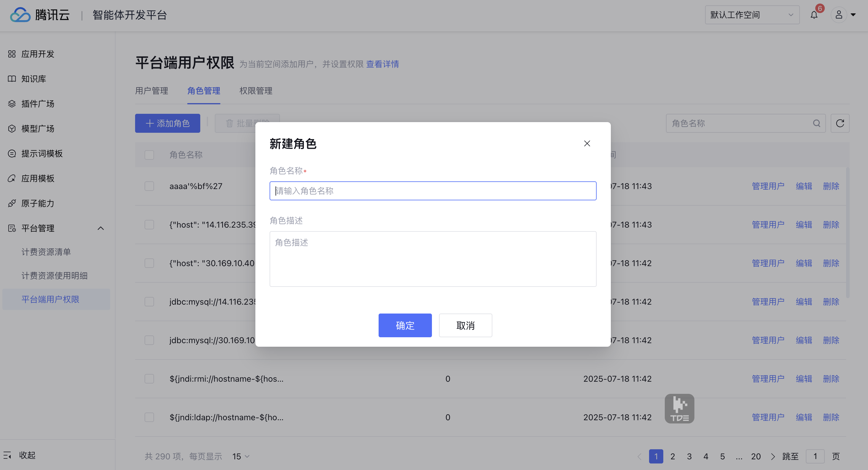The height and width of the screenshot is (470, 868).
Task: Click the notification bell icon
Action: 814,15
